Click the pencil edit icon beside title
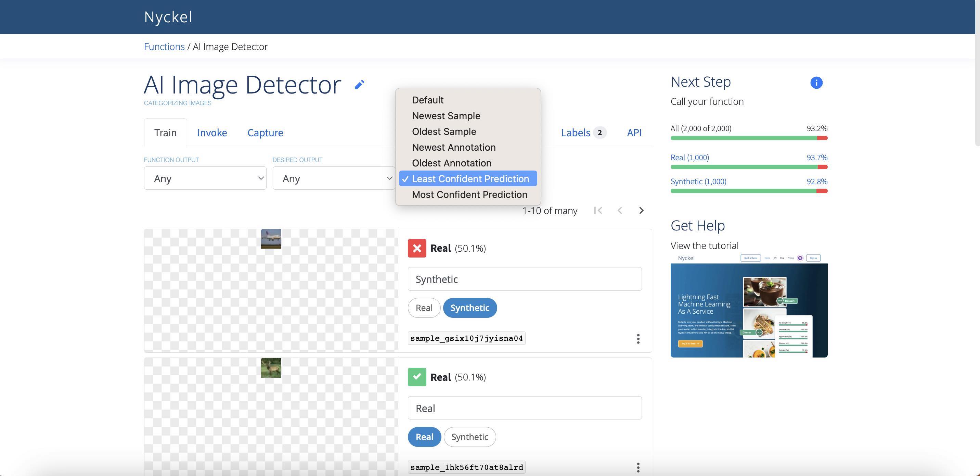This screenshot has height=476, width=980. [x=360, y=85]
